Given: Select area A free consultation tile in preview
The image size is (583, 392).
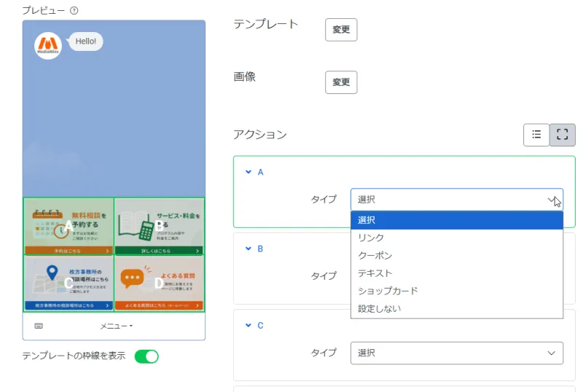Looking at the screenshot, I should [69, 226].
